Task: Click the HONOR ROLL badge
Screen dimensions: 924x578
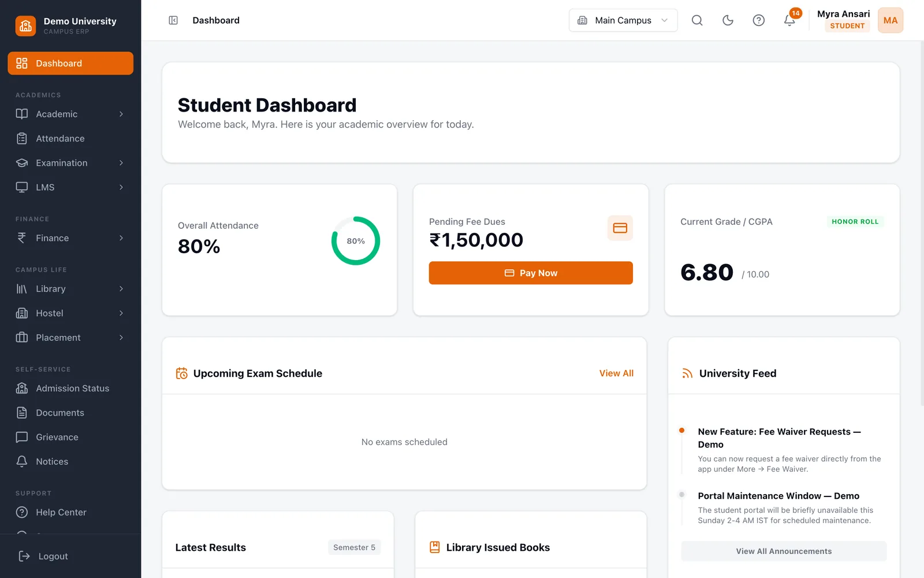Action: (855, 221)
